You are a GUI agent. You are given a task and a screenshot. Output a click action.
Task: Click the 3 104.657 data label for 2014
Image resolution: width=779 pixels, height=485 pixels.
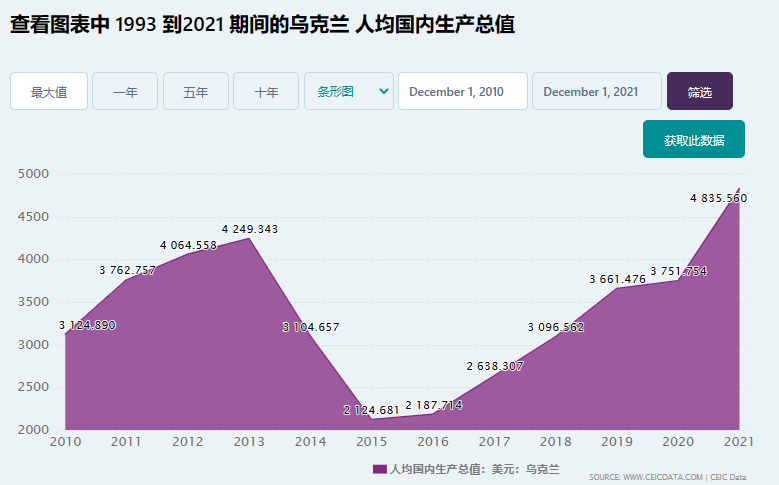point(311,327)
